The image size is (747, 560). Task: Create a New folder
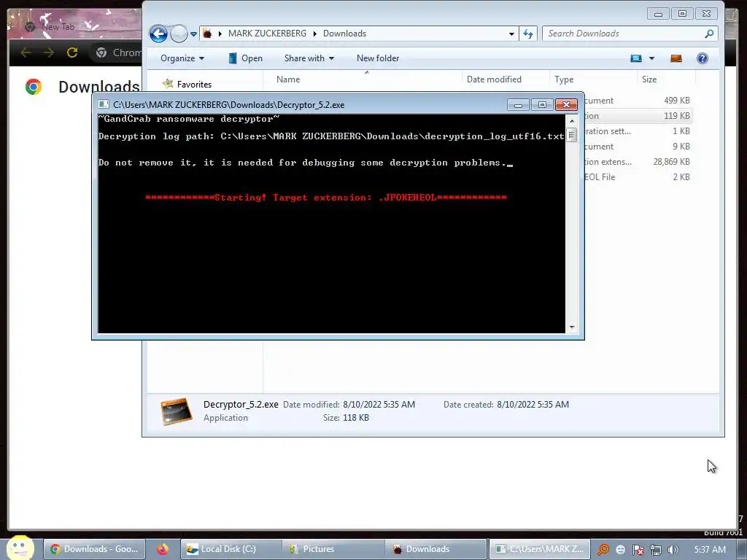(x=378, y=58)
